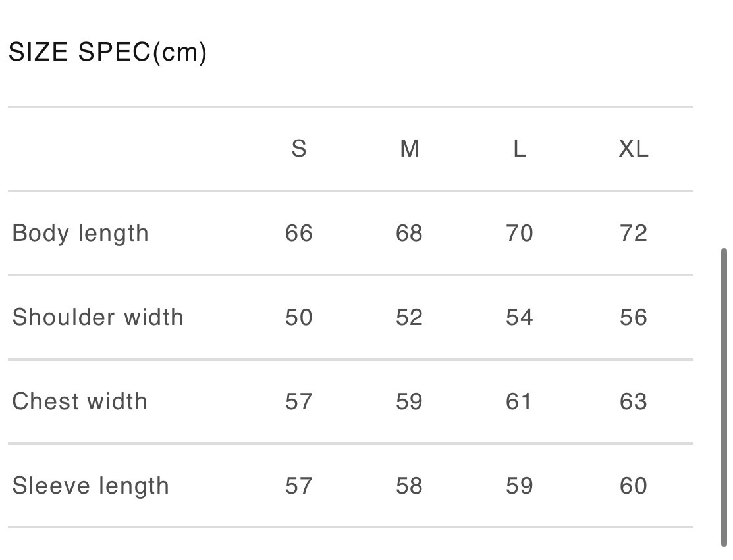Click Chest width value 59 for M
The image size is (733, 560).
pos(410,402)
